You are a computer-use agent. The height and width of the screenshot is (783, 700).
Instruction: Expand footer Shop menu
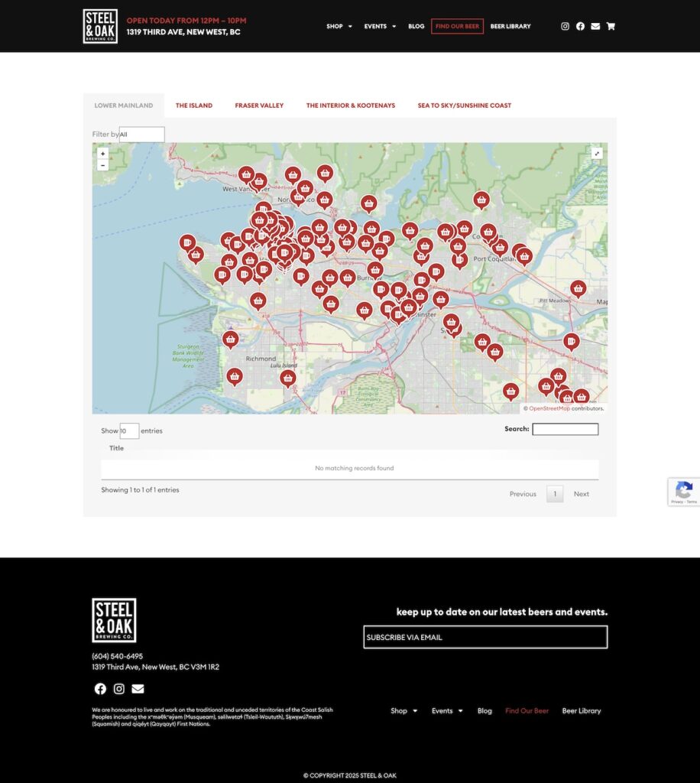coord(403,710)
